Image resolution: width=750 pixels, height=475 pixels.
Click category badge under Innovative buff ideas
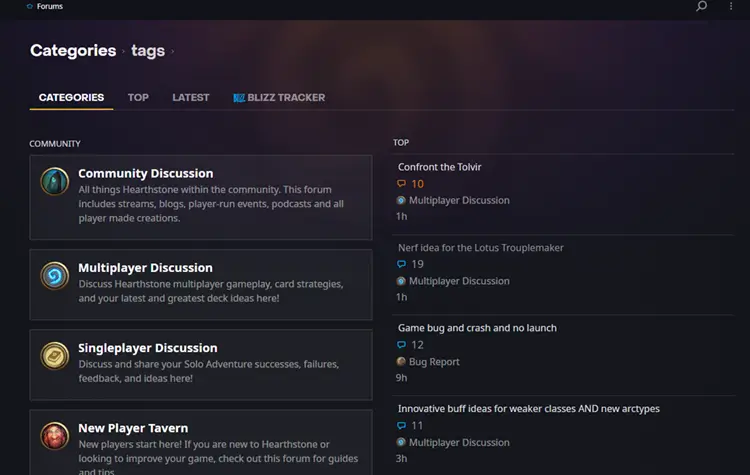(401, 442)
